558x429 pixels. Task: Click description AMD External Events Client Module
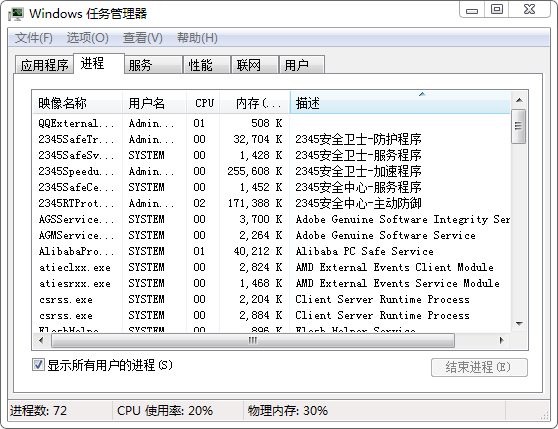coord(394,267)
